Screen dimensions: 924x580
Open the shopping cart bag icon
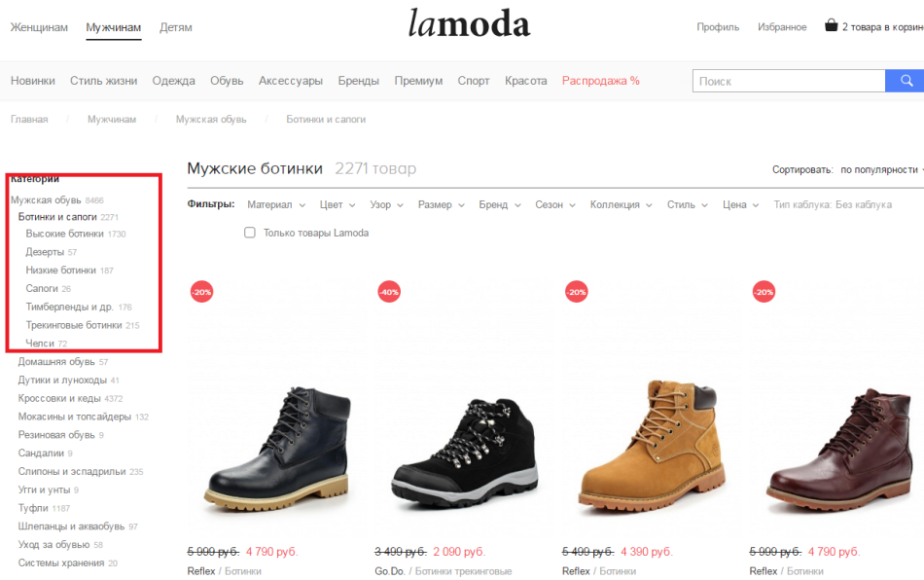[x=831, y=25]
